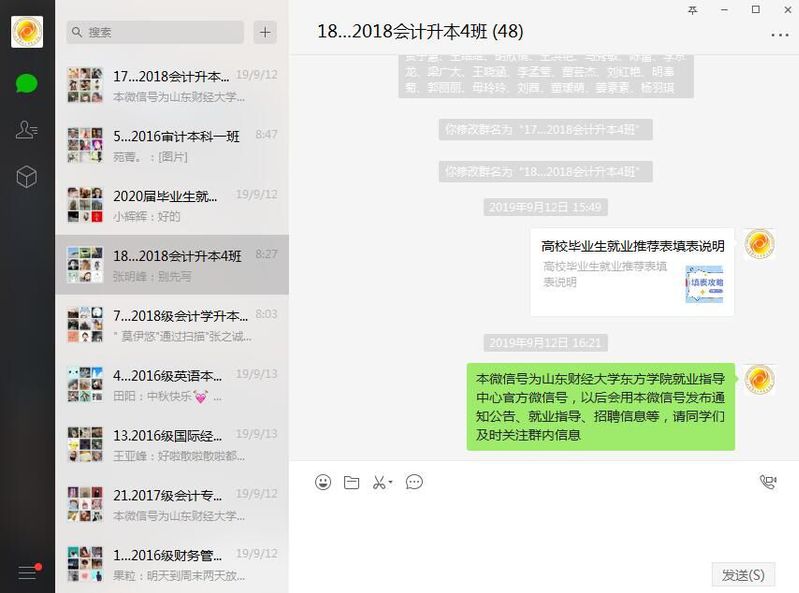Open the 5...2016审计本科一班 chat

pyautogui.click(x=172, y=145)
